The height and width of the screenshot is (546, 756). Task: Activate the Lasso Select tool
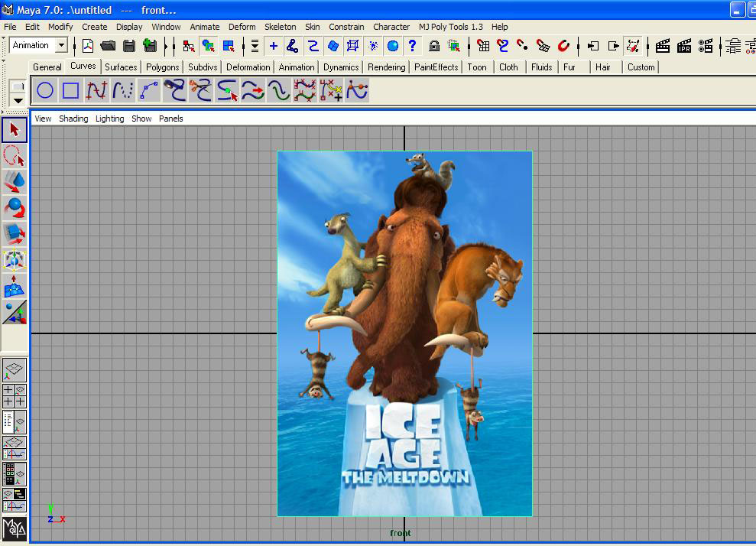tap(15, 156)
